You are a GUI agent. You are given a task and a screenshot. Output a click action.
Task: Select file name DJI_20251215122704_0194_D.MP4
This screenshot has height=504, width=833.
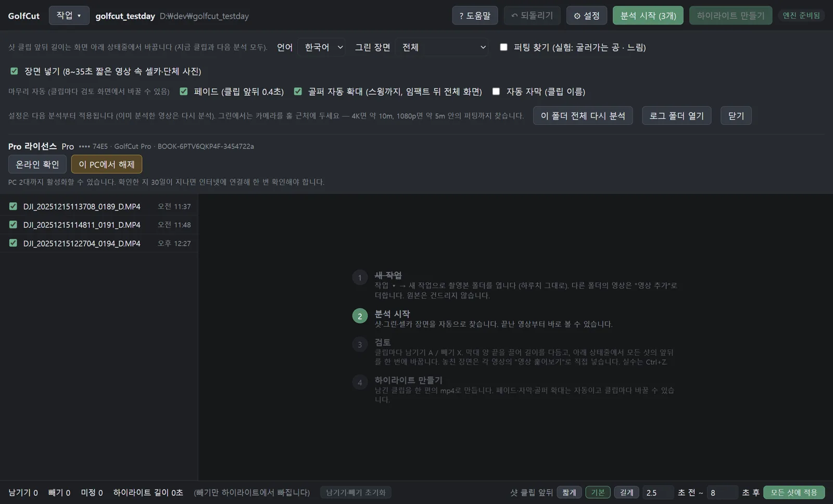[82, 243]
